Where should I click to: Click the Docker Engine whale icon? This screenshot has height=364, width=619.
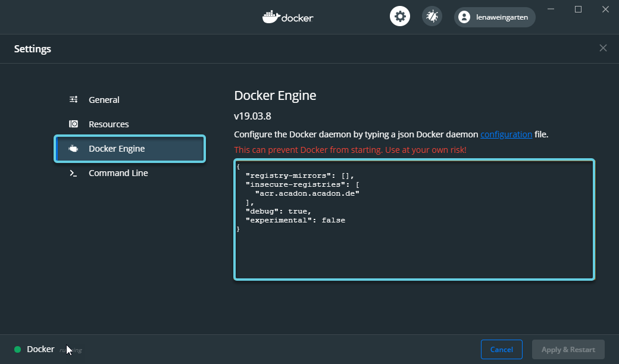click(x=74, y=148)
